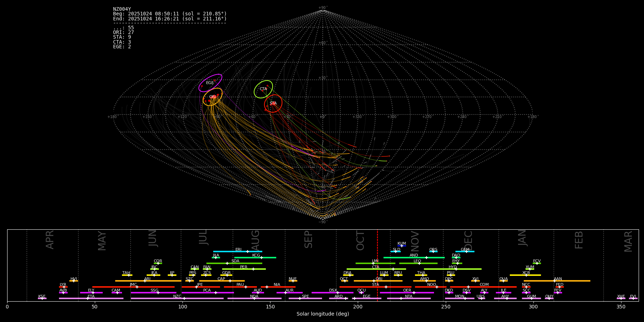
Task: Click the orange CAP shower bar in timeline
Action: point(222,281)
